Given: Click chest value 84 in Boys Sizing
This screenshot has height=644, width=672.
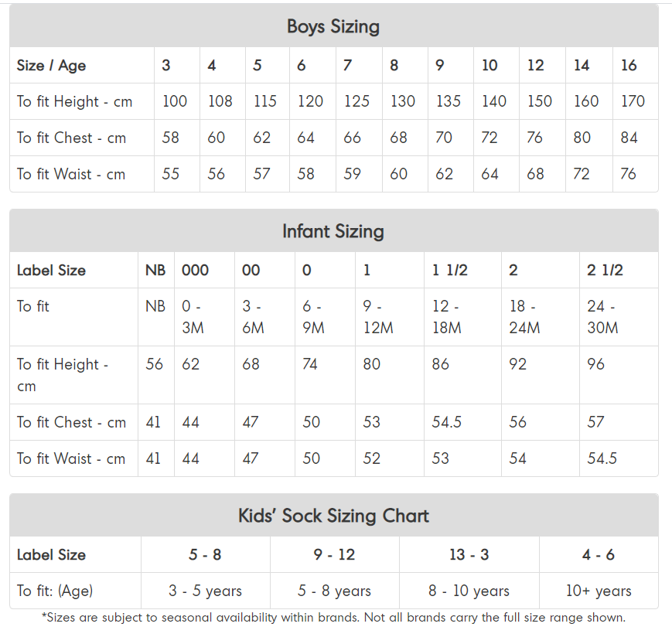Looking at the screenshot, I should (x=629, y=138).
